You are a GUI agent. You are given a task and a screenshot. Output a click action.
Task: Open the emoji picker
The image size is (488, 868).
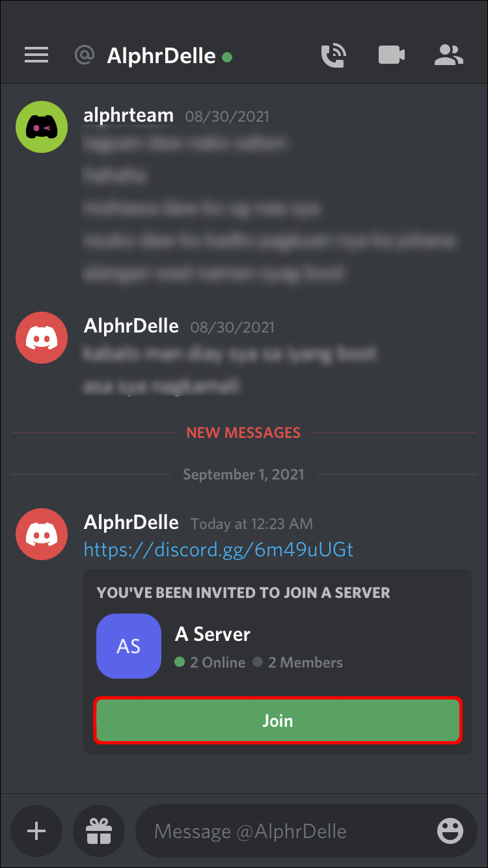450,831
